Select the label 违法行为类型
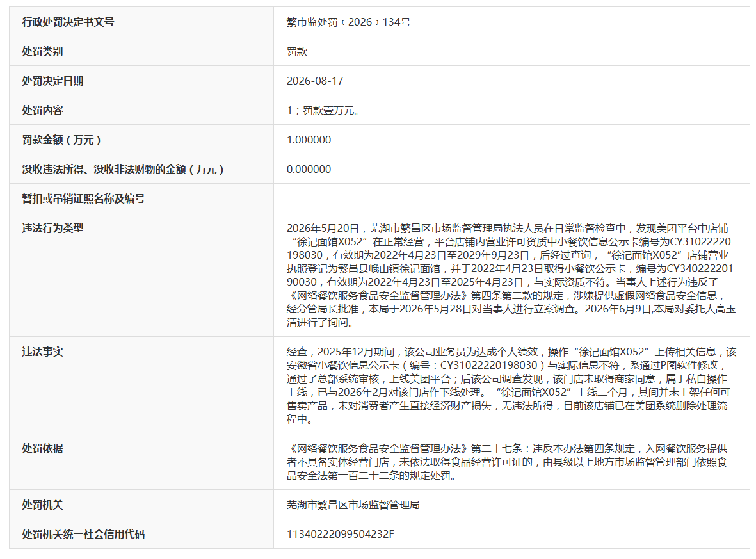The width and height of the screenshot is (756, 559). coord(52,228)
